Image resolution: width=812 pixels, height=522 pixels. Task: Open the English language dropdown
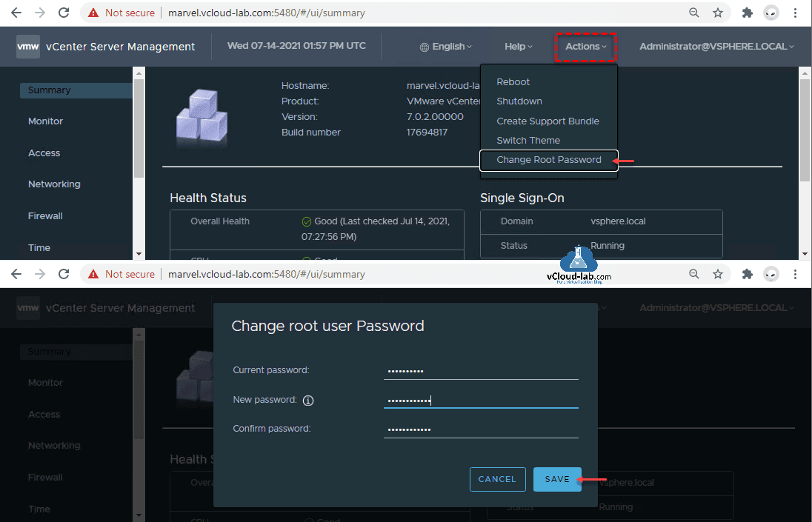446,47
